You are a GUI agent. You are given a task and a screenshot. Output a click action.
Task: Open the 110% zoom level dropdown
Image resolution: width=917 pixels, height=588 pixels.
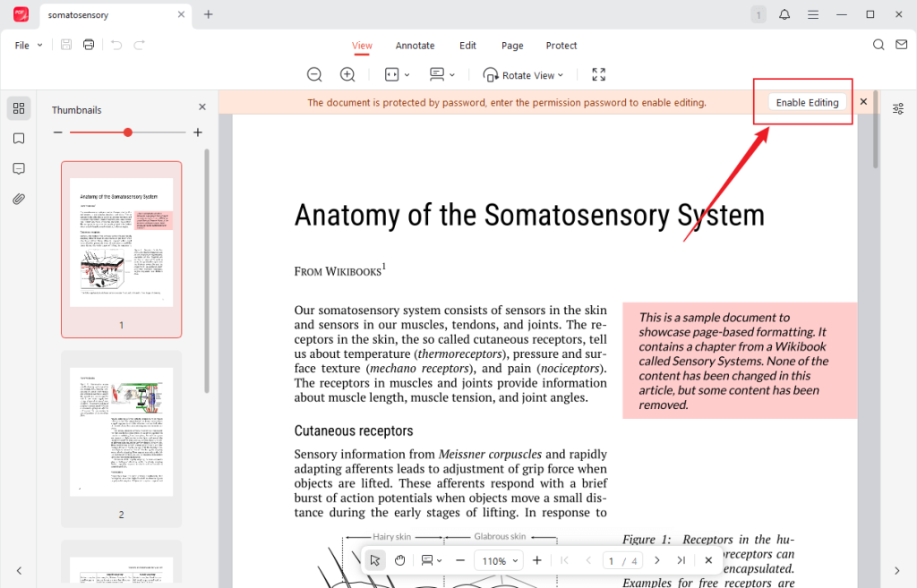(x=500, y=560)
